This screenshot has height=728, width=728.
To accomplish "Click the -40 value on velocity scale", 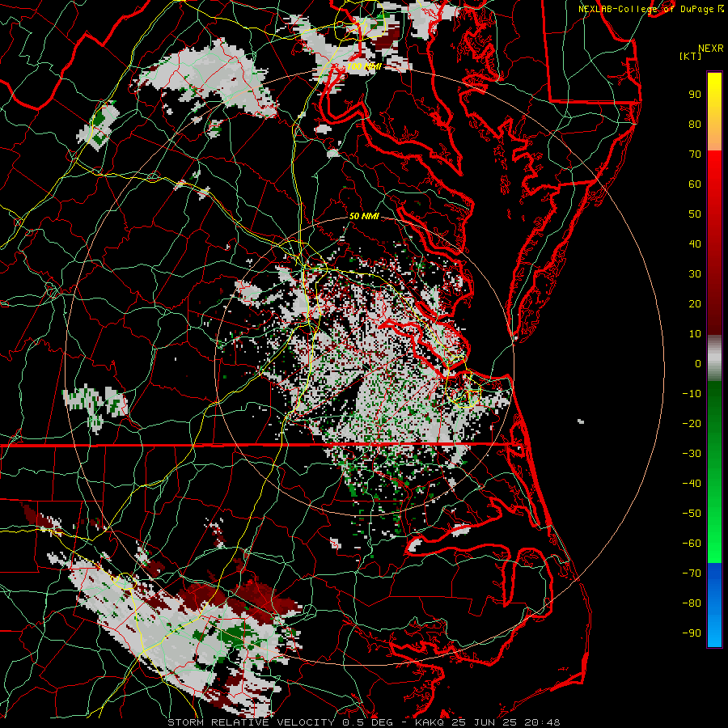I will coord(692,484).
